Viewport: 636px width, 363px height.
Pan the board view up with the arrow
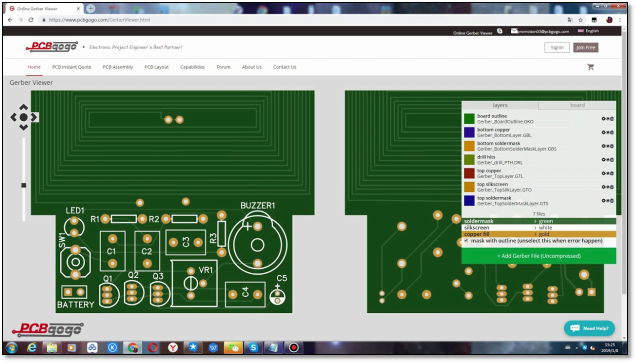(x=24, y=107)
